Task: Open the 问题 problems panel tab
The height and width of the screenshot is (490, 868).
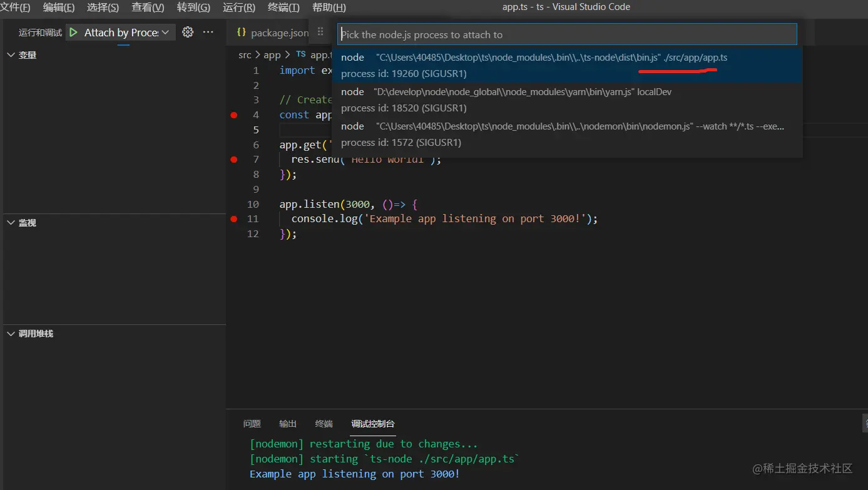Action: pyautogui.click(x=252, y=424)
